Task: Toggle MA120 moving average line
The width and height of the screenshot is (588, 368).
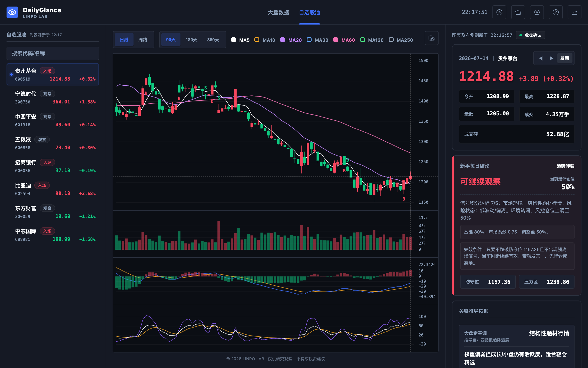Action: 372,40
